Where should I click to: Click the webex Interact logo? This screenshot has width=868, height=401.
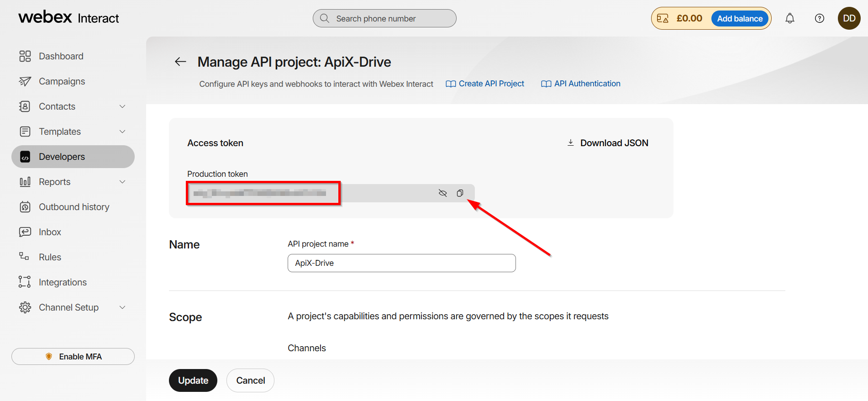pos(68,17)
